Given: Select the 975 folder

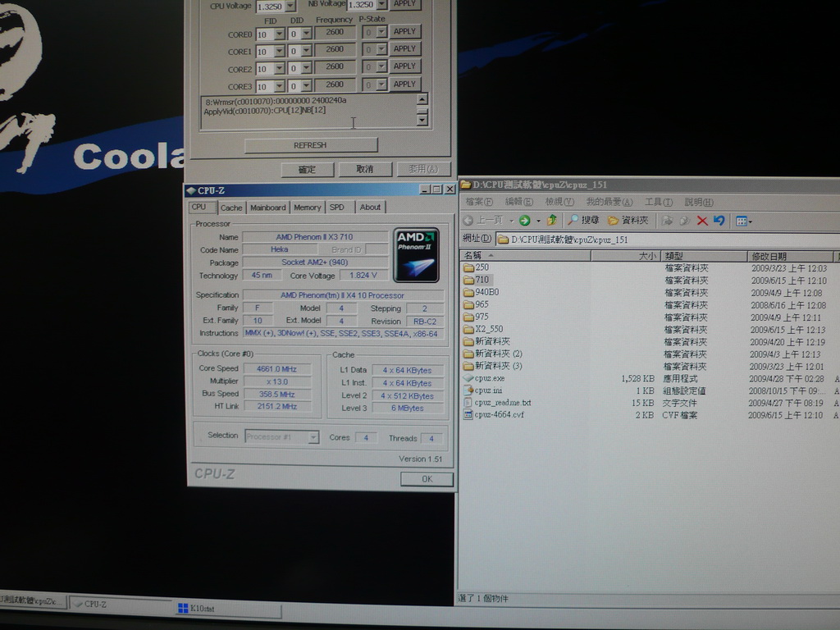Looking at the screenshot, I should [x=476, y=317].
